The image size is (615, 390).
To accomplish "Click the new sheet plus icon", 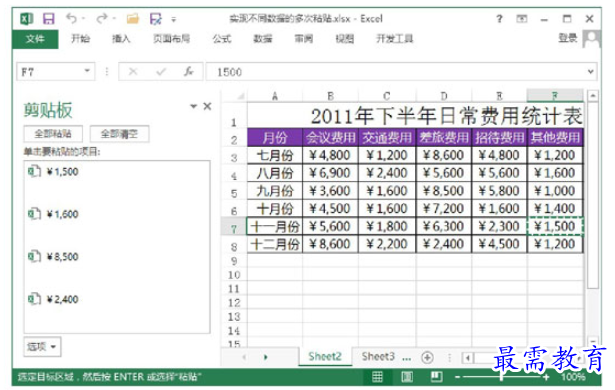I will click(427, 357).
